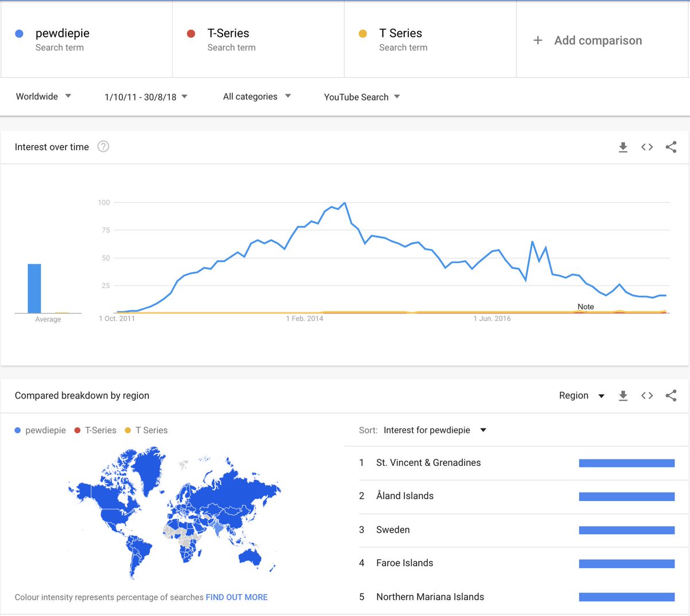Screen dimensions: 690x616
Task: Open the YouTube Search type dropdown
Action: coord(362,97)
